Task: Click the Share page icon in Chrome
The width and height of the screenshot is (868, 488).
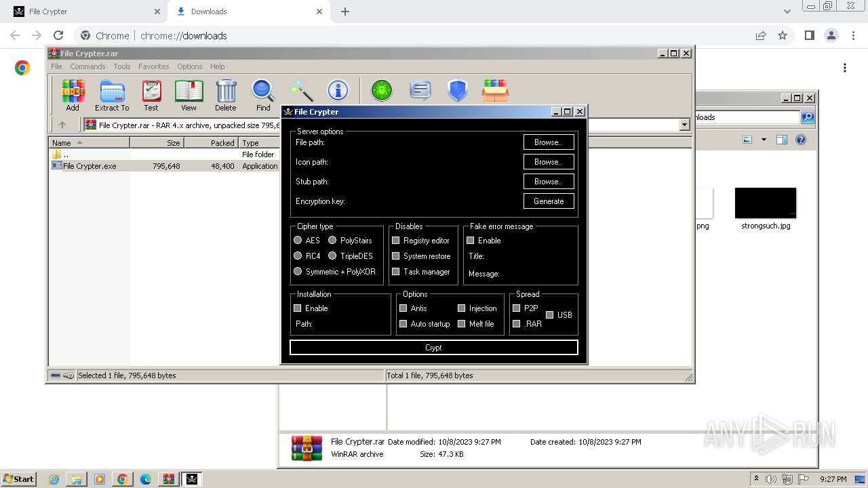Action: (761, 35)
